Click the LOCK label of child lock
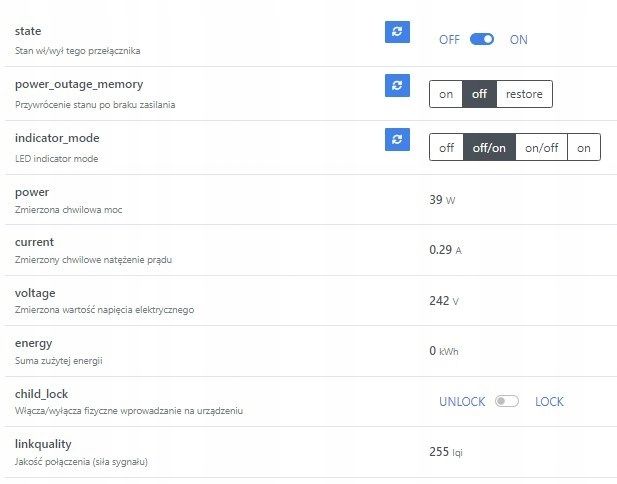617x484 pixels. point(549,402)
